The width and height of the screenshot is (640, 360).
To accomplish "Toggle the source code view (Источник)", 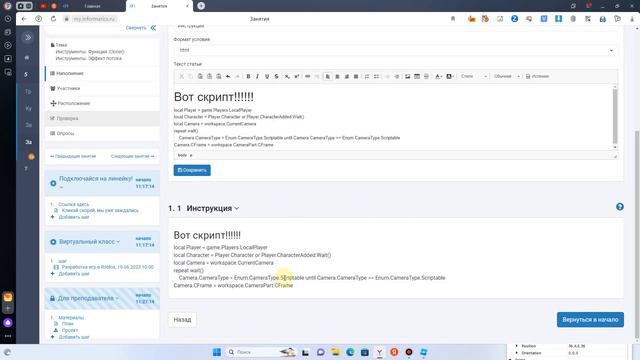I will (x=537, y=76).
